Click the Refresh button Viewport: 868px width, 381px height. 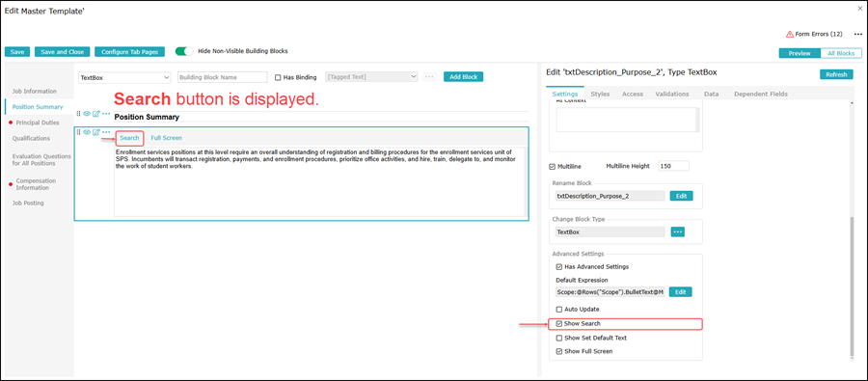836,75
